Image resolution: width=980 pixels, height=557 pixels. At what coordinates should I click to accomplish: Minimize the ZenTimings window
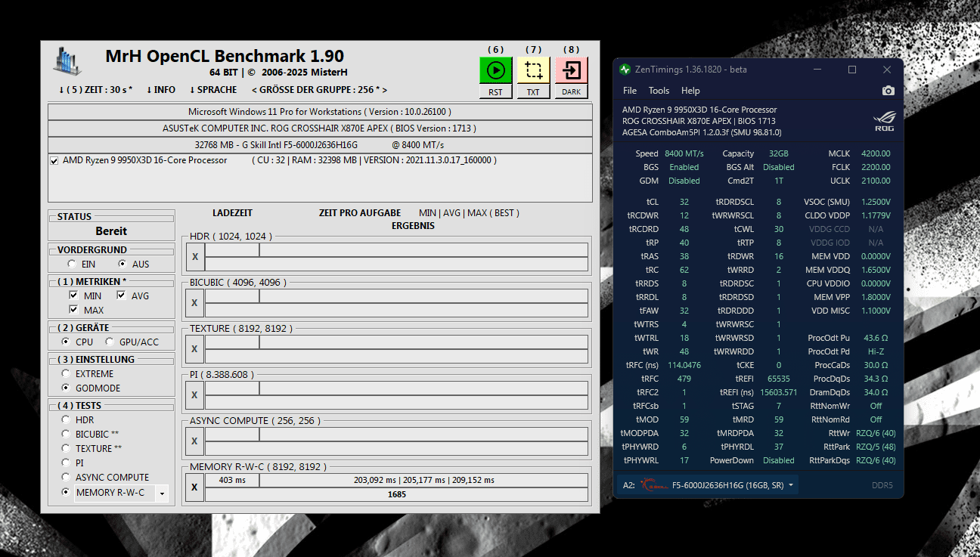point(817,70)
